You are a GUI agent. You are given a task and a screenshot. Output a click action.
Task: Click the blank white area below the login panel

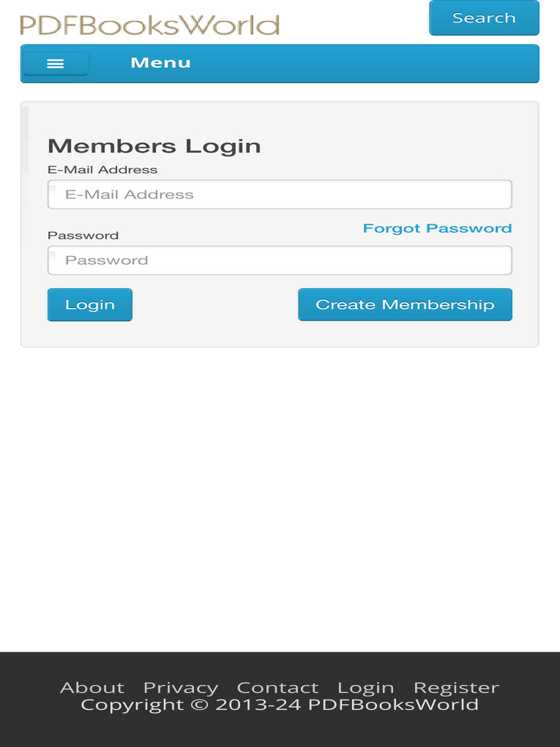pos(280,496)
